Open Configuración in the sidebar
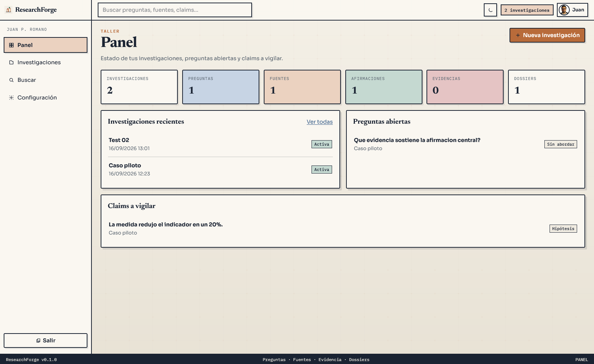Viewport: 594px width, 364px height. pos(46,98)
